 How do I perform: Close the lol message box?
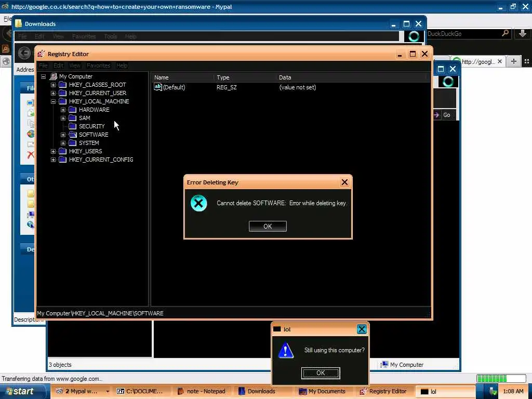point(362,329)
